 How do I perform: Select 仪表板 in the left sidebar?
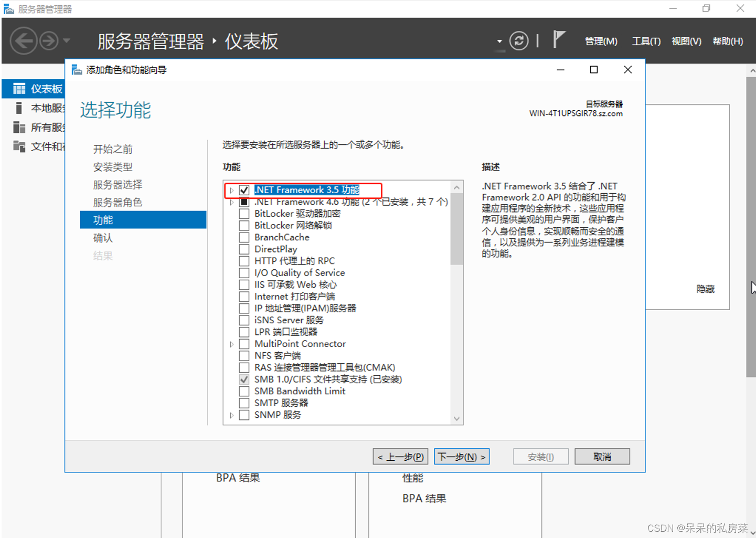[34, 89]
